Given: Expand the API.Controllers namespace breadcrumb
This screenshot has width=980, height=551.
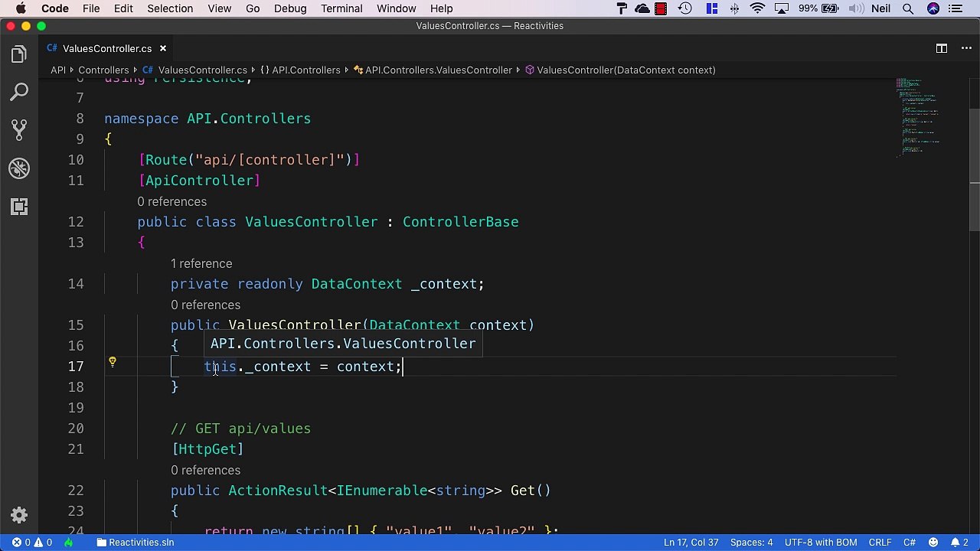Looking at the screenshot, I should (x=299, y=70).
